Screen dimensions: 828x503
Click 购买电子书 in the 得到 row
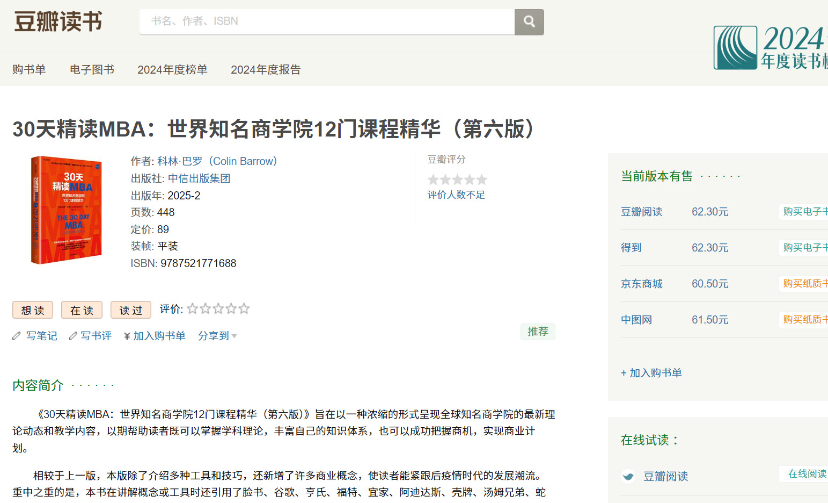pyautogui.click(x=804, y=248)
